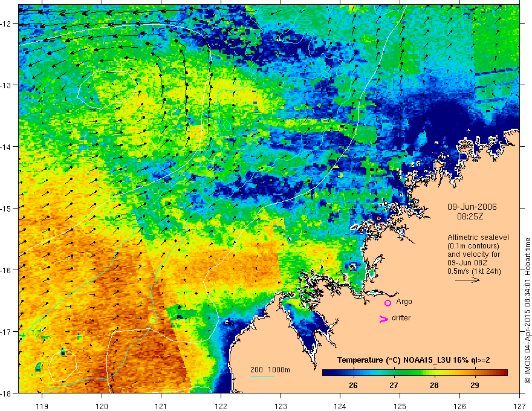The width and height of the screenshot is (532, 411).
Task: Click the 'Argo' legend label
Action: click(404, 302)
